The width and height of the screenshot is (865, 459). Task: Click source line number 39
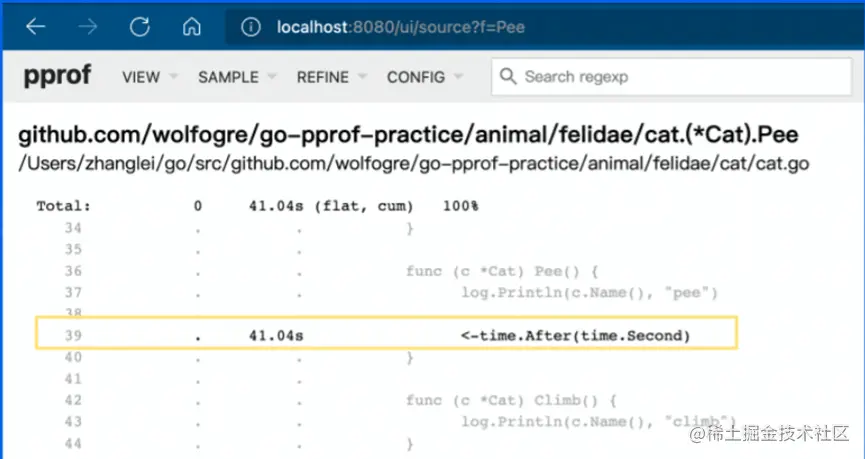pos(73,335)
